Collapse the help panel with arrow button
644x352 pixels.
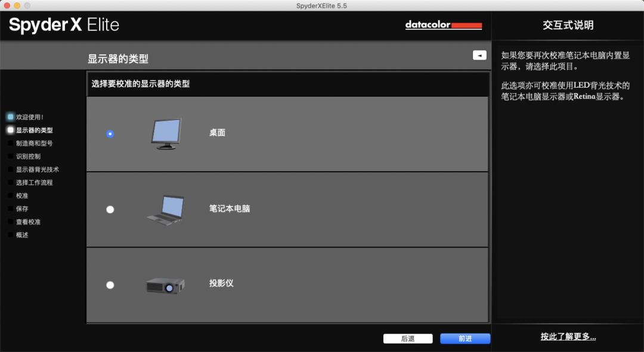click(x=479, y=55)
